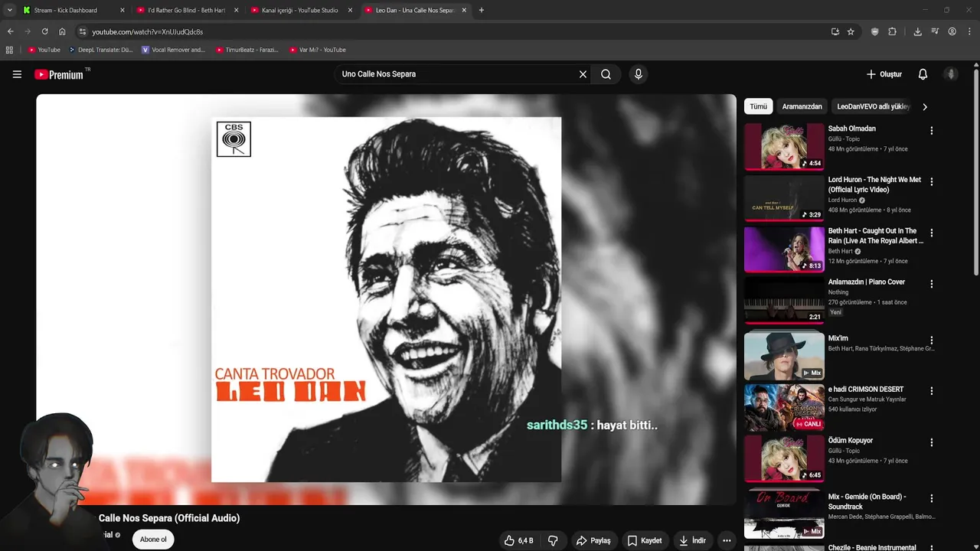Open the shield extension icon

(x=874, y=31)
